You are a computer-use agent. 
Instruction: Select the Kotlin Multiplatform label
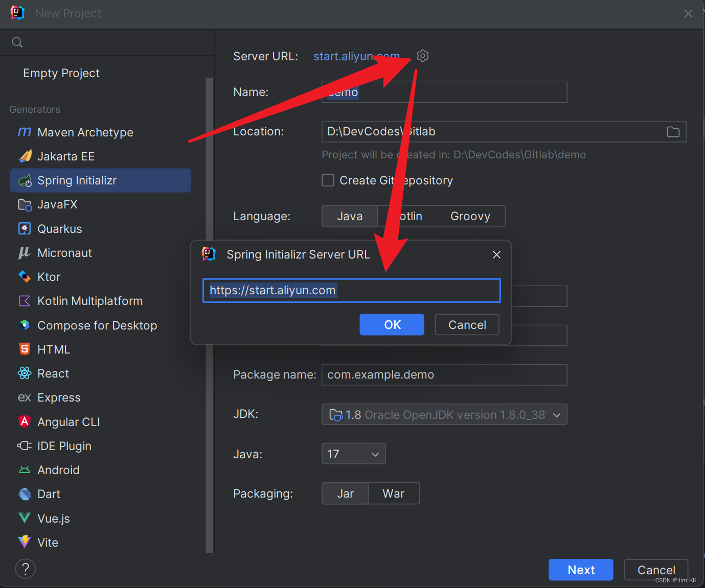tap(90, 301)
